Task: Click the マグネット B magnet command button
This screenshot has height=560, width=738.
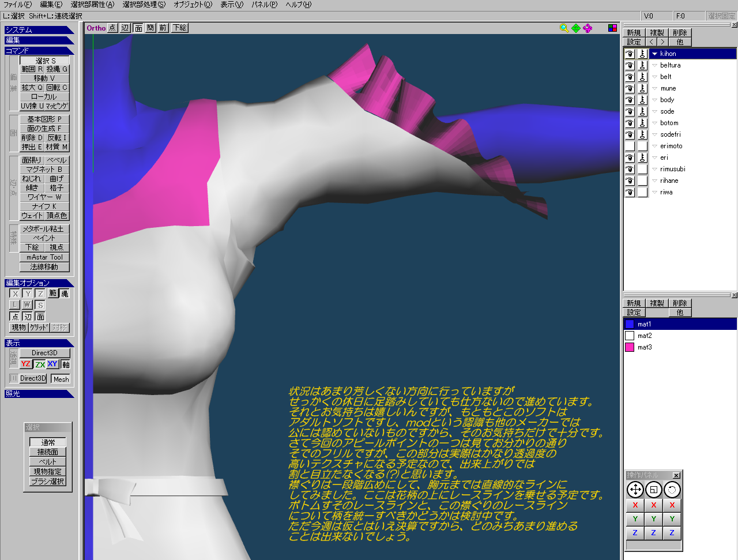Action: [x=44, y=170]
